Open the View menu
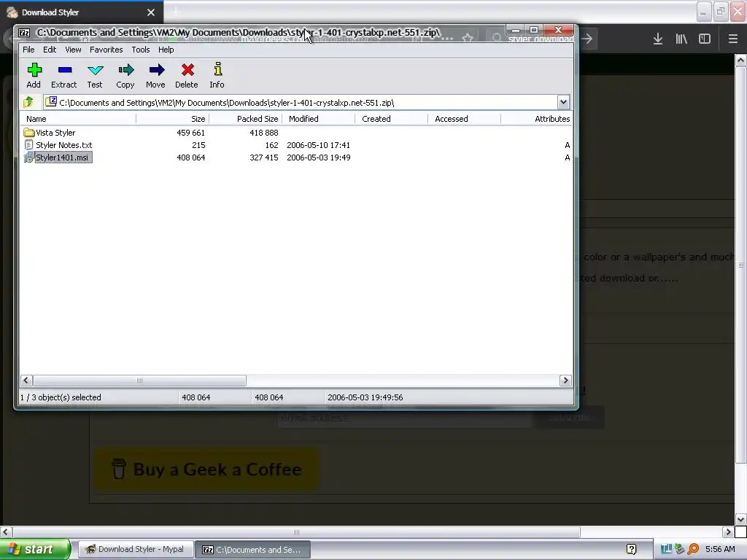Viewport: 747px width, 560px height. coord(73,50)
